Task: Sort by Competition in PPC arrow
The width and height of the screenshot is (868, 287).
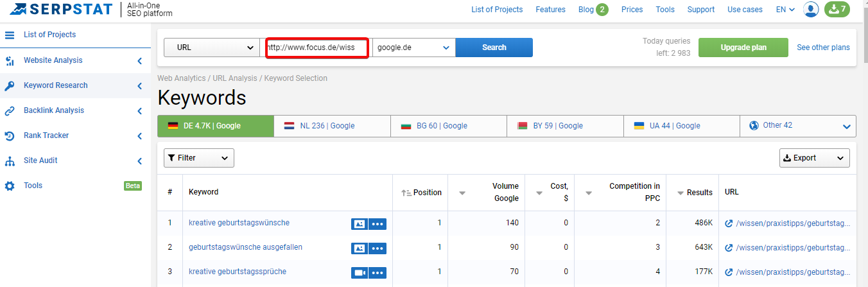Action: click(589, 193)
